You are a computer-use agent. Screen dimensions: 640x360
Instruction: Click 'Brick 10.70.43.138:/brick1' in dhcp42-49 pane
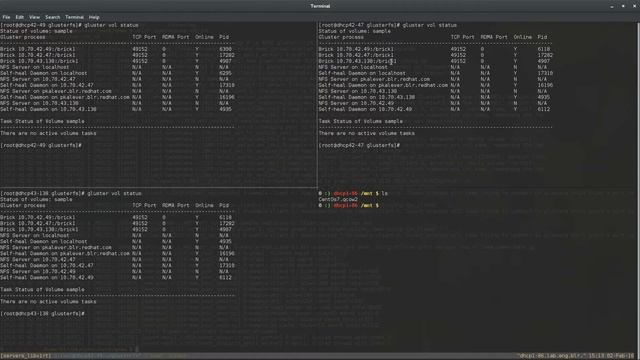[39, 61]
